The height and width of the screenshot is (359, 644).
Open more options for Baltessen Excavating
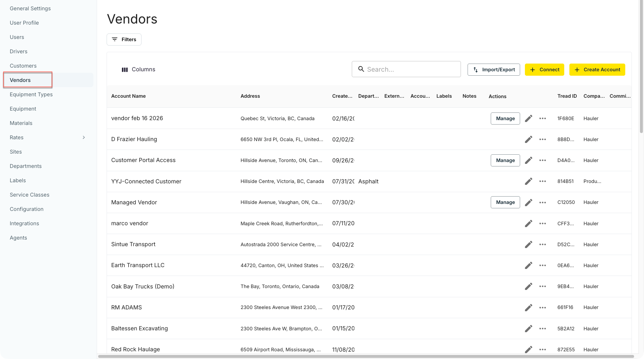tap(543, 329)
